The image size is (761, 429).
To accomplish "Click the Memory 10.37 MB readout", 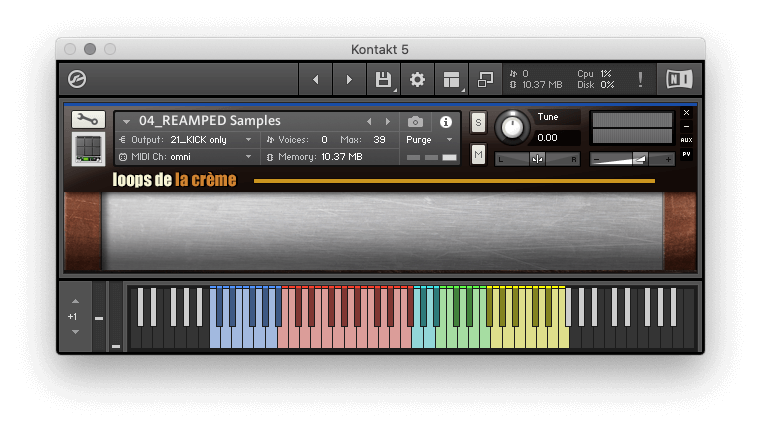I will pyautogui.click(x=314, y=157).
